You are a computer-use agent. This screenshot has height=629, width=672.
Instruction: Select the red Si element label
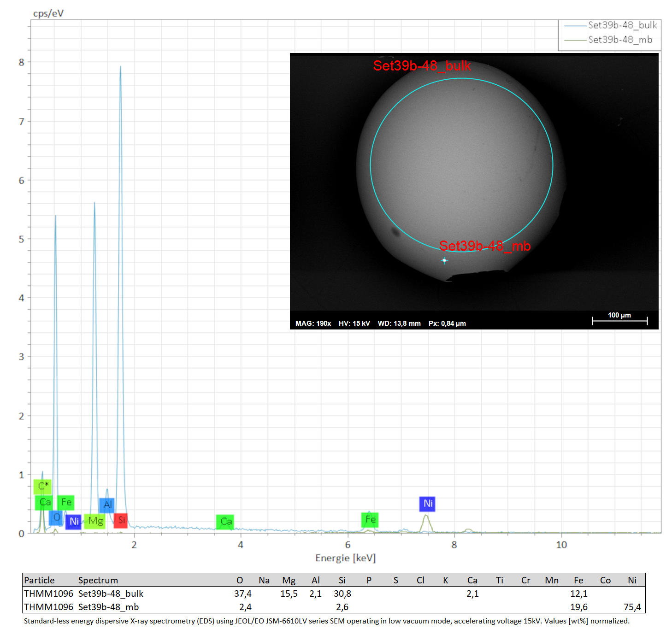point(121,521)
